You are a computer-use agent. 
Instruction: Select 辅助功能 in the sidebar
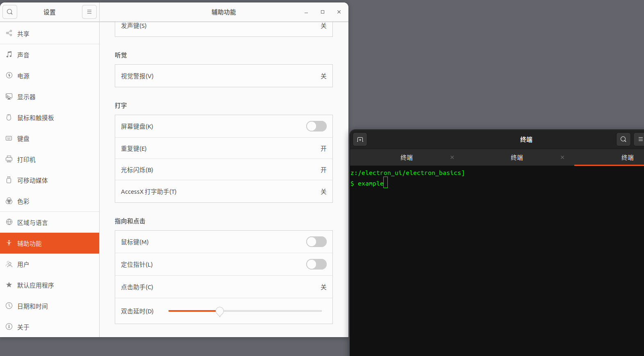coord(50,243)
